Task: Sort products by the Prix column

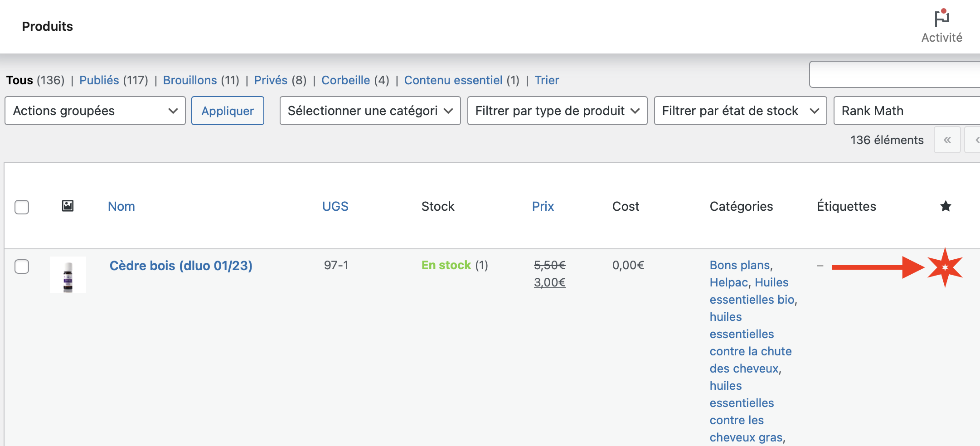Action: (543, 206)
